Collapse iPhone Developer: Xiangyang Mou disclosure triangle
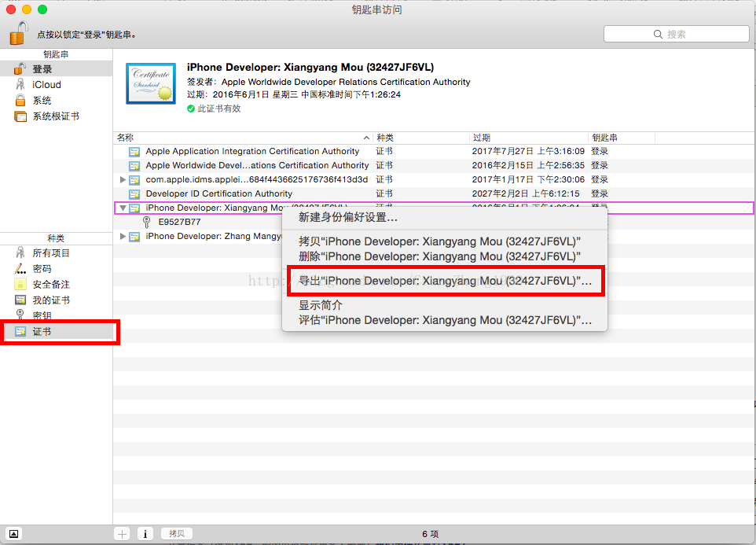The height and width of the screenshot is (545, 756). 123,208
